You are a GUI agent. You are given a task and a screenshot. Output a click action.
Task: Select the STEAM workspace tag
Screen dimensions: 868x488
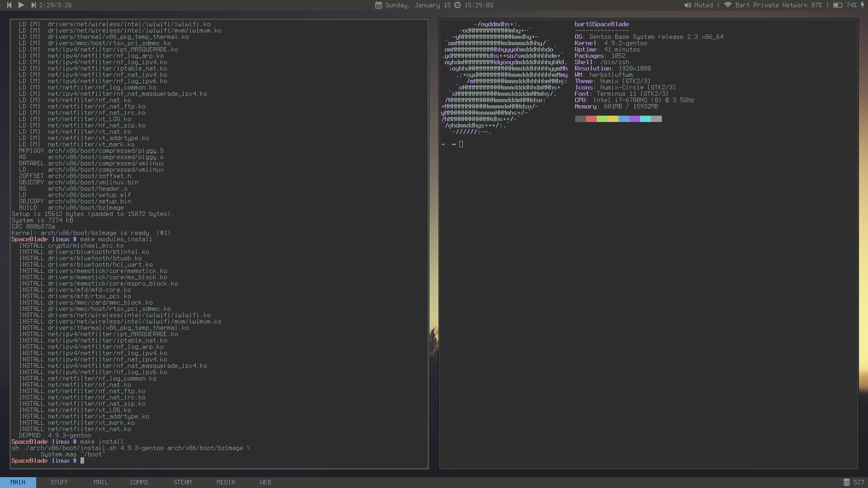(183, 482)
